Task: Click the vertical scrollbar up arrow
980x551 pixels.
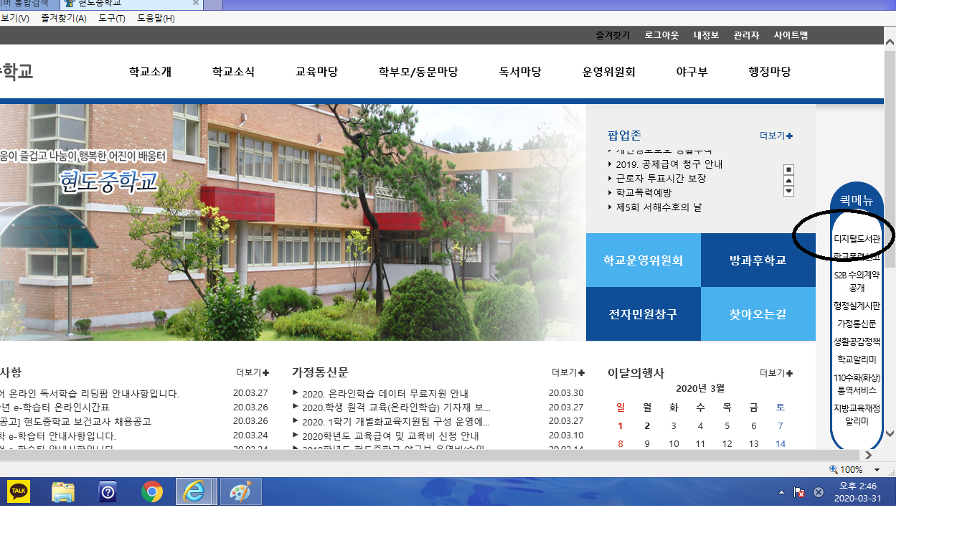Action: [x=890, y=42]
